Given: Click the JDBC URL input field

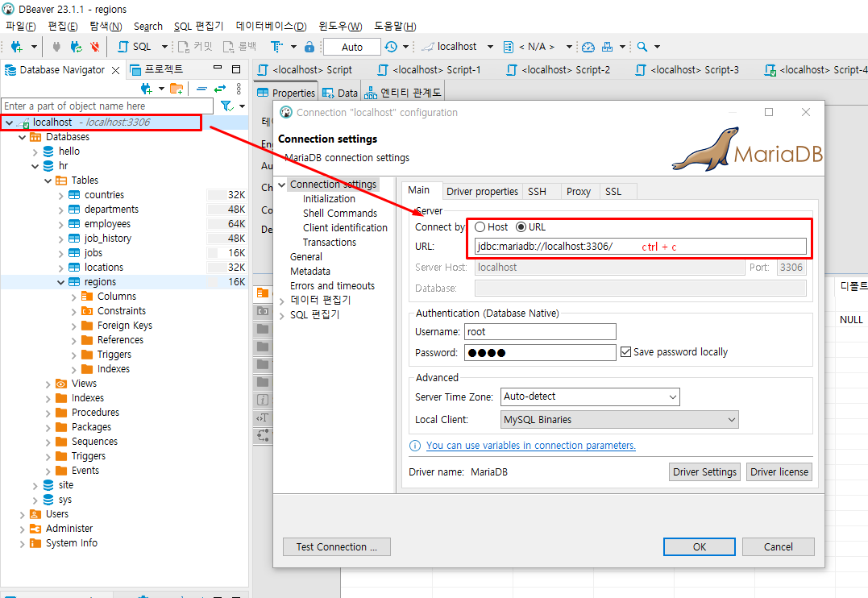Looking at the screenshot, I should click(641, 247).
